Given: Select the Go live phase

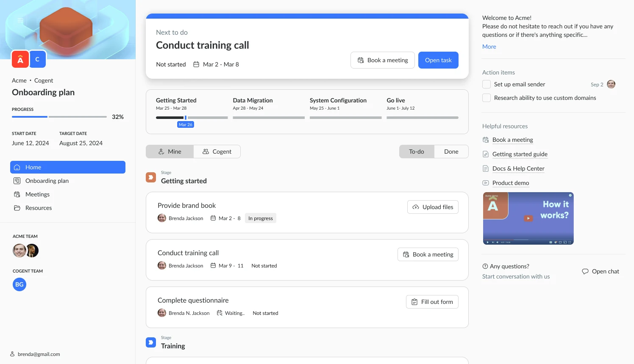Looking at the screenshot, I should tap(396, 100).
